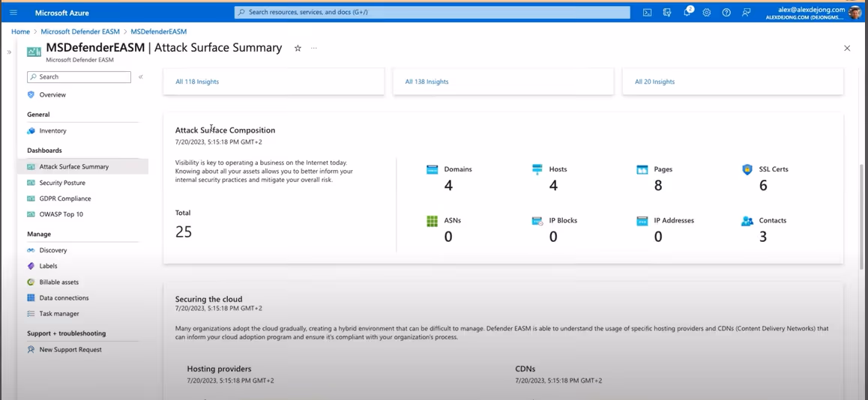
Task: Click the Total value 25
Action: click(x=184, y=231)
